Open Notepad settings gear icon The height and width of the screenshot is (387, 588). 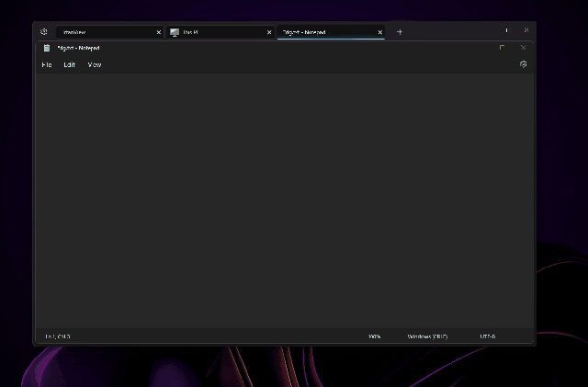point(523,64)
